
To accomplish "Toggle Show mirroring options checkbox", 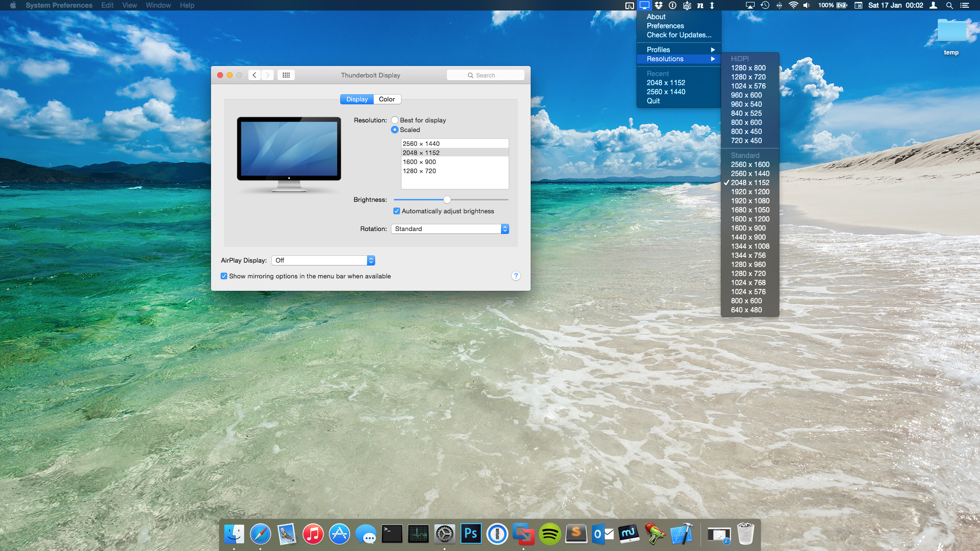I will pyautogui.click(x=224, y=276).
